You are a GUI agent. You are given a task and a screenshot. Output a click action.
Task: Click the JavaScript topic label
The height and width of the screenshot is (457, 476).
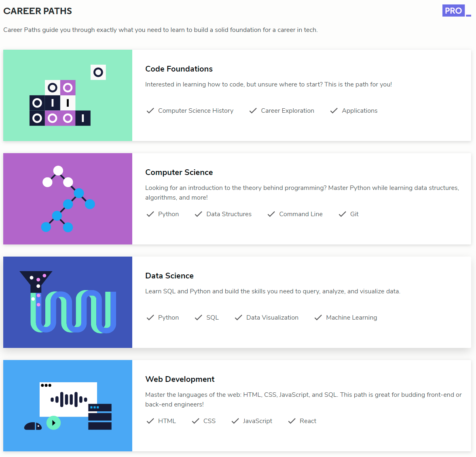coord(257,421)
